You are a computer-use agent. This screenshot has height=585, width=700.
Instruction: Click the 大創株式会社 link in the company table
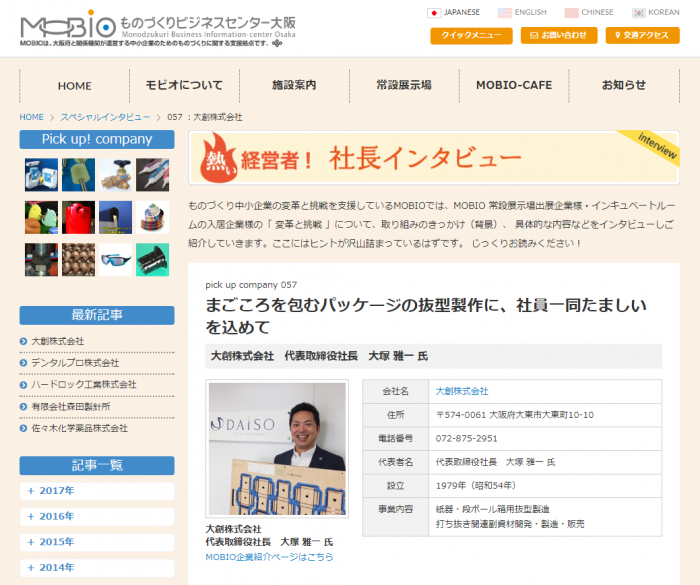pyautogui.click(x=462, y=391)
